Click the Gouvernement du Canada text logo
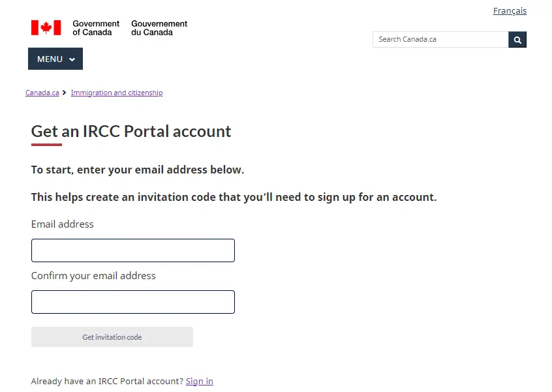 click(159, 27)
